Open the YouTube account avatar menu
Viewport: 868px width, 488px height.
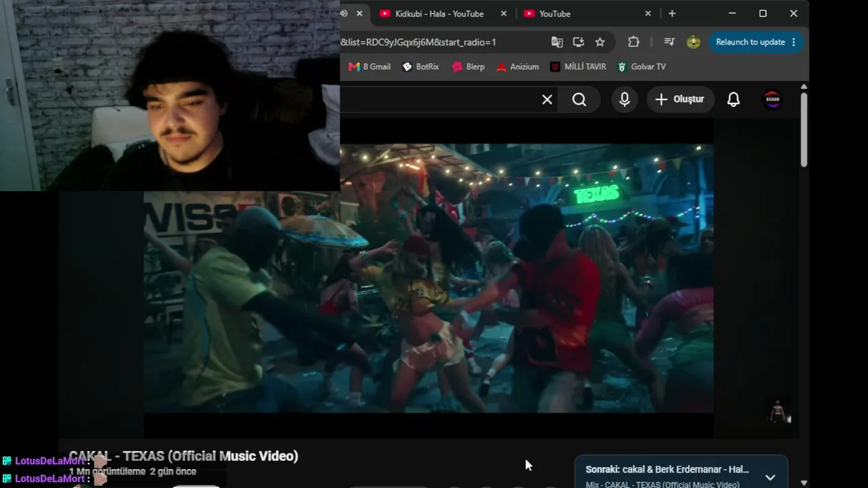[x=772, y=100]
